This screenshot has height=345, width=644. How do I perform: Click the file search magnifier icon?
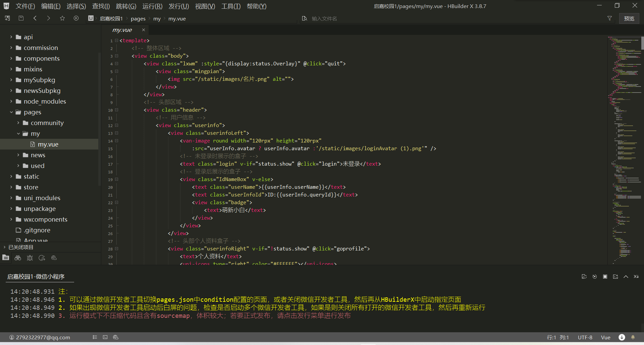click(x=305, y=18)
